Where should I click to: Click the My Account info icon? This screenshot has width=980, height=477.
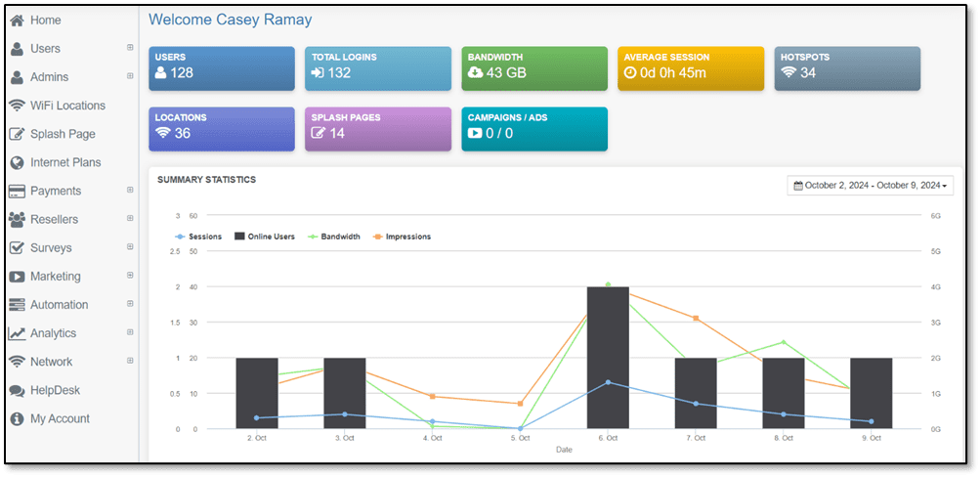click(x=16, y=418)
